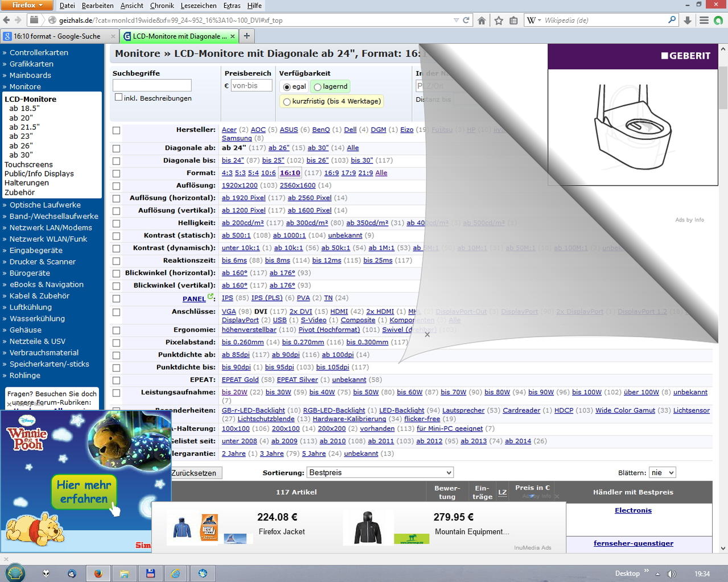The image size is (728, 582).
Task: Select the 16:10 format link
Action: (290, 173)
